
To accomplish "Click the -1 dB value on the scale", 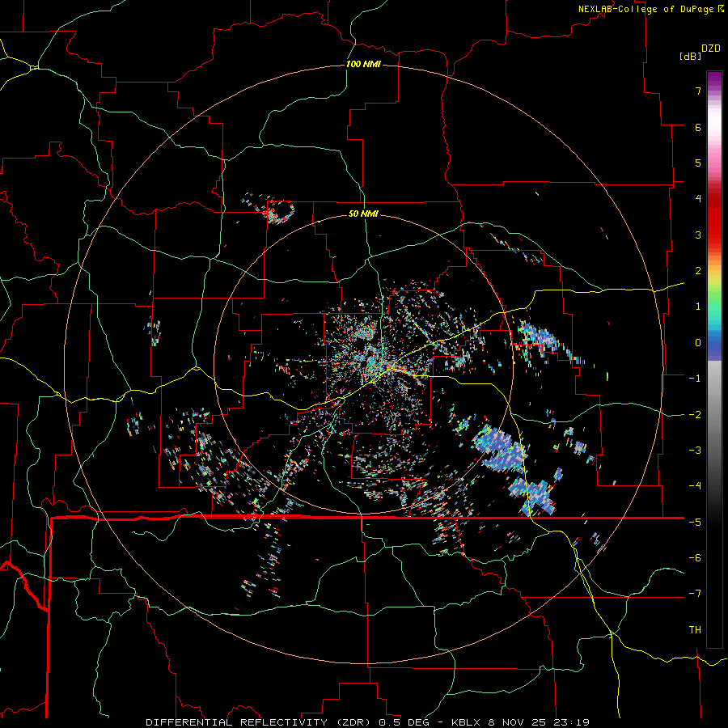I will click(695, 379).
